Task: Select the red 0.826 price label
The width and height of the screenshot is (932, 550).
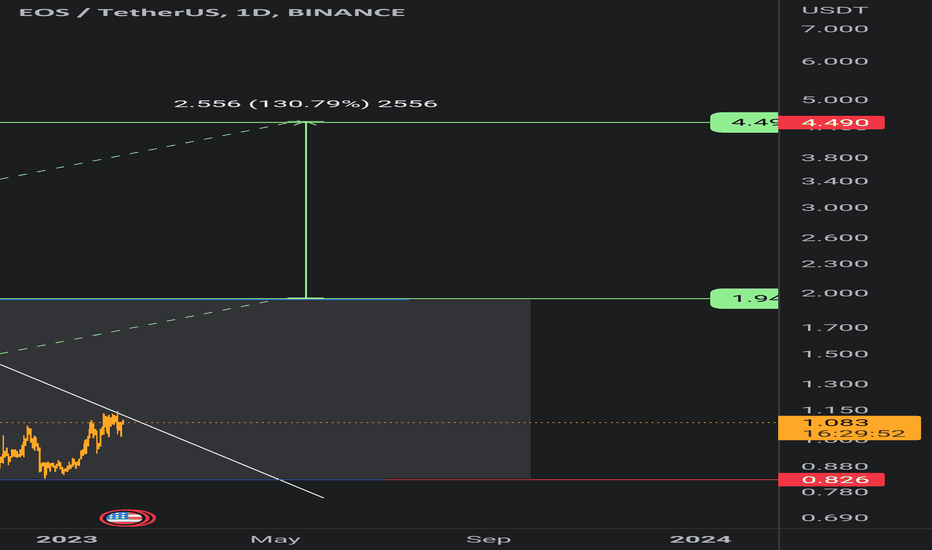Action: click(x=832, y=479)
